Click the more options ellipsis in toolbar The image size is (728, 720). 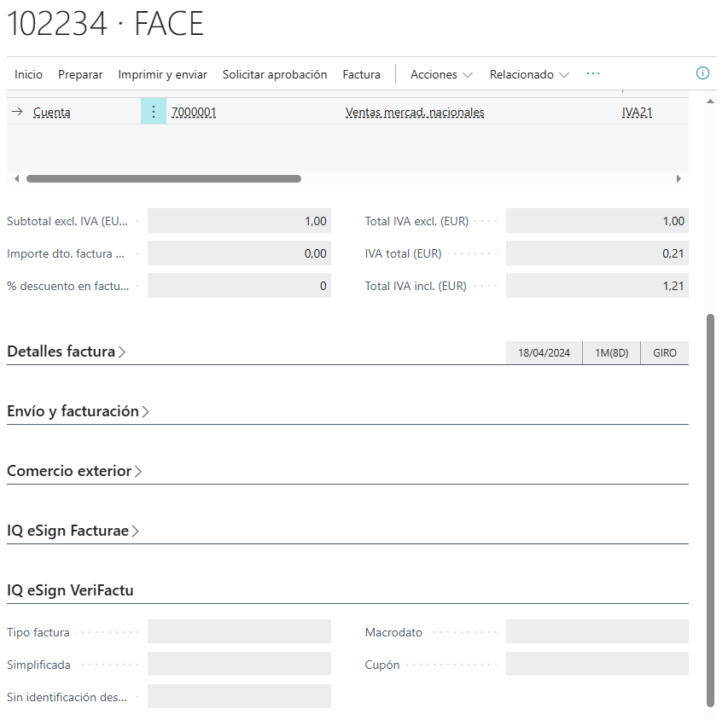(593, 74)
